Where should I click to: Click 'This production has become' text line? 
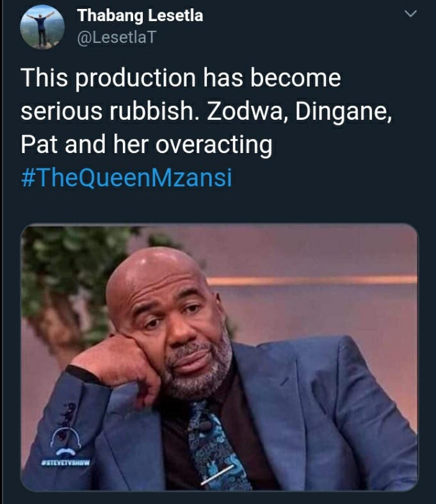[x=181, y=77]
